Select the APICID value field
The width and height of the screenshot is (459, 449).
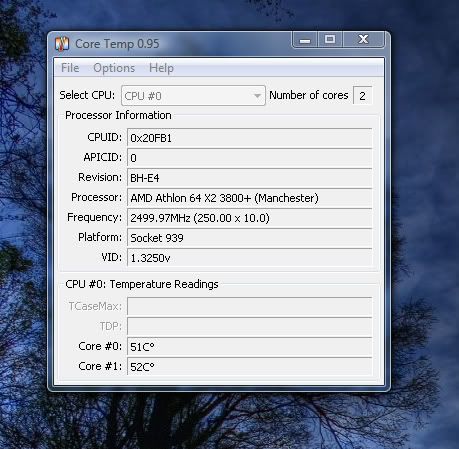[249, 158]
